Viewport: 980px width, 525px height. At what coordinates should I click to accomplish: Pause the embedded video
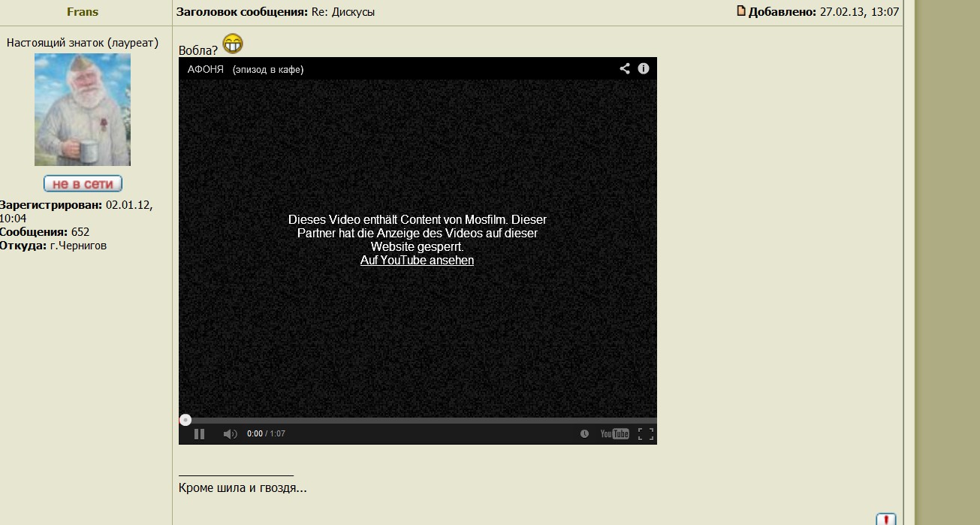[199, 434]
